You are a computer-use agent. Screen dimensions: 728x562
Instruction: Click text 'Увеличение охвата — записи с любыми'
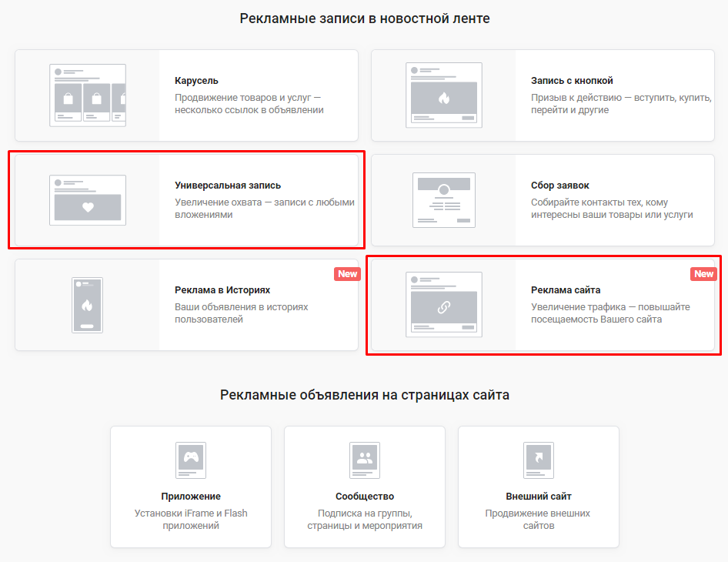coord(265,202)
